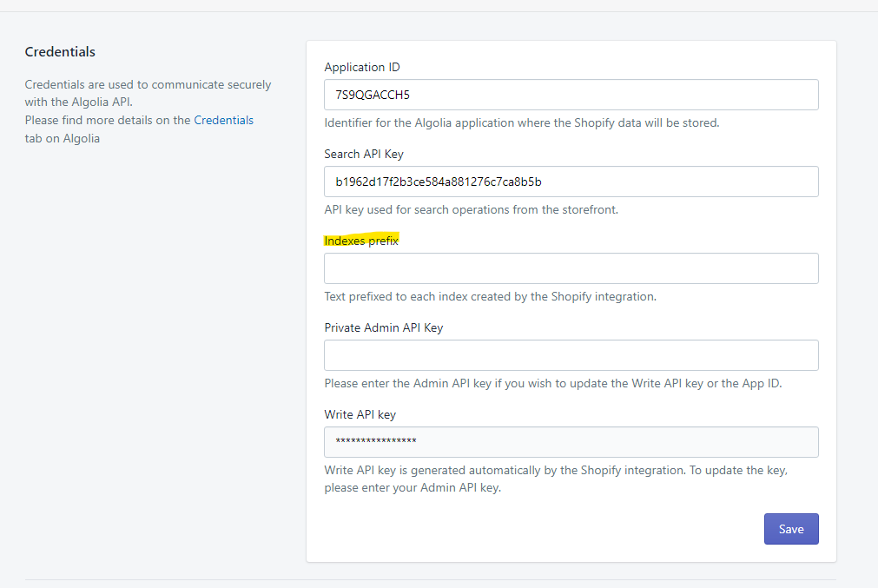Click the masked Write API key field

coord(571,442)
